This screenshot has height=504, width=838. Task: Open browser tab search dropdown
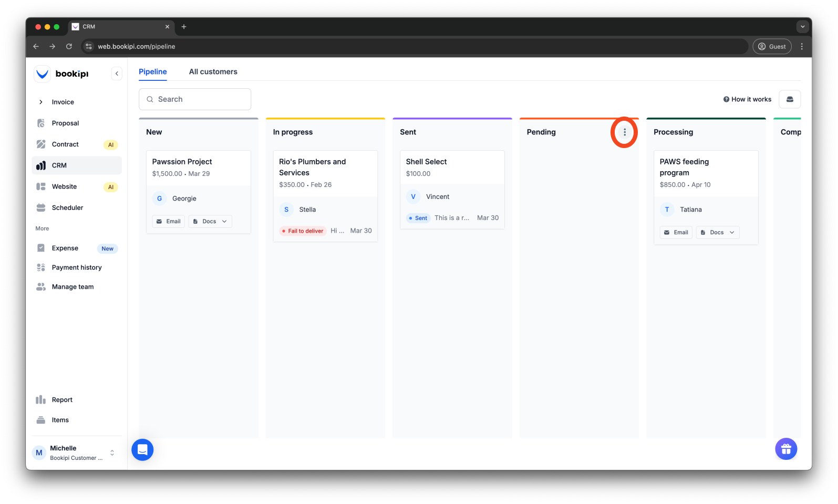pos(802,26)
